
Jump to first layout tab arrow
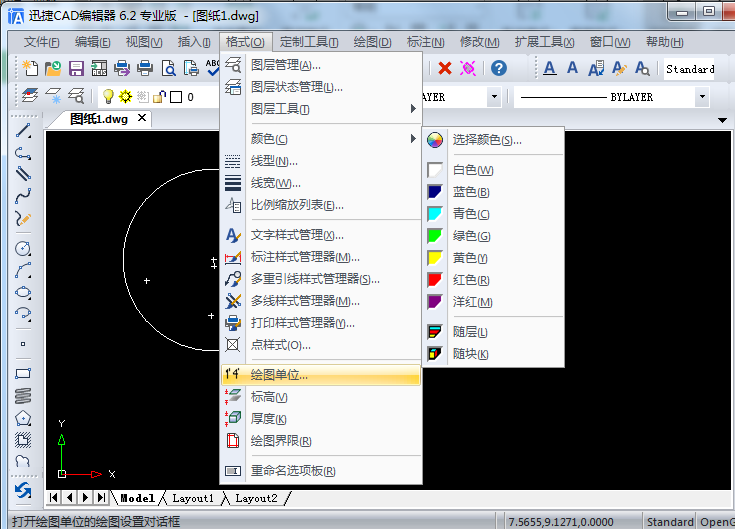coord(54,498)
